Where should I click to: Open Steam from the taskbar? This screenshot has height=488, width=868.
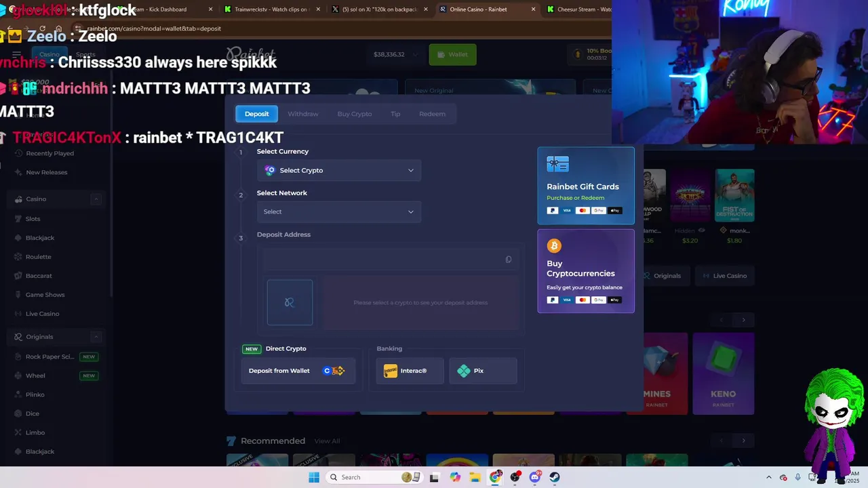coord(555,477)
